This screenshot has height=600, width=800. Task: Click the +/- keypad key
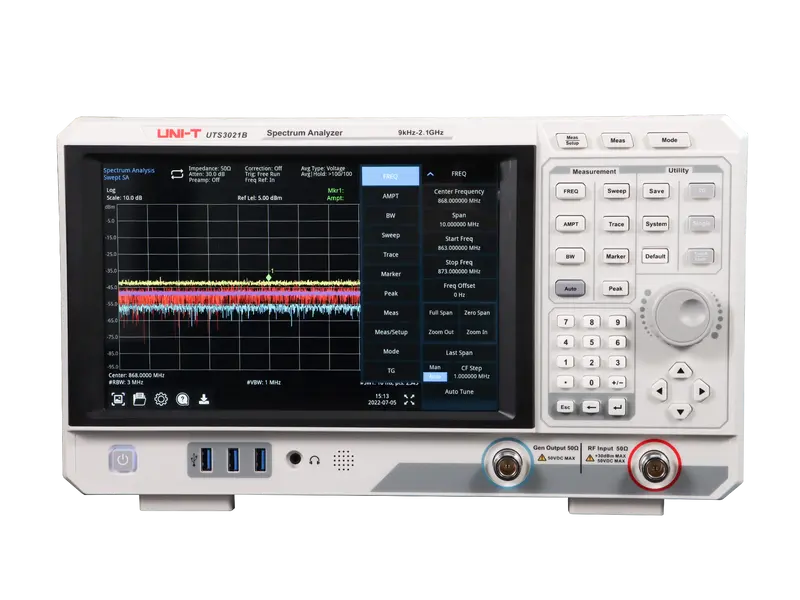617,383
